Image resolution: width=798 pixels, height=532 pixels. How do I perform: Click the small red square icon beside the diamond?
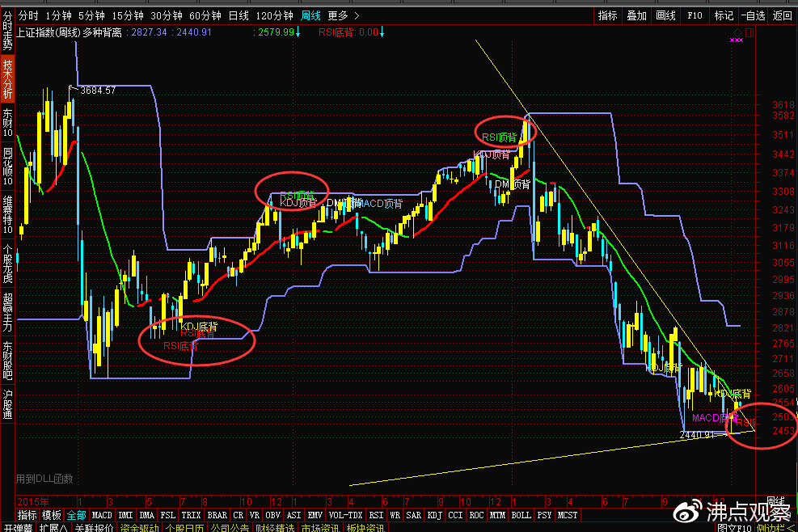pos(749,32)
